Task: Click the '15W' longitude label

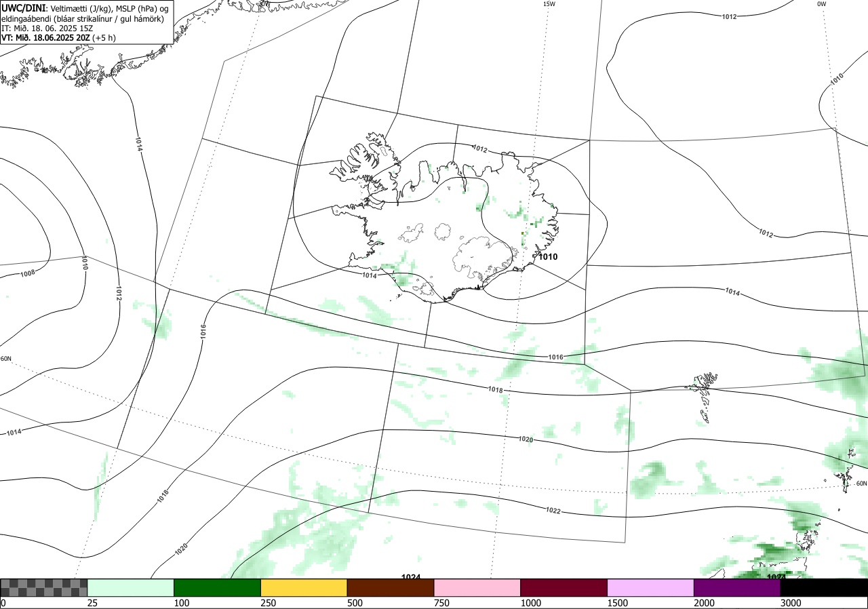Action: click(549, 4)
